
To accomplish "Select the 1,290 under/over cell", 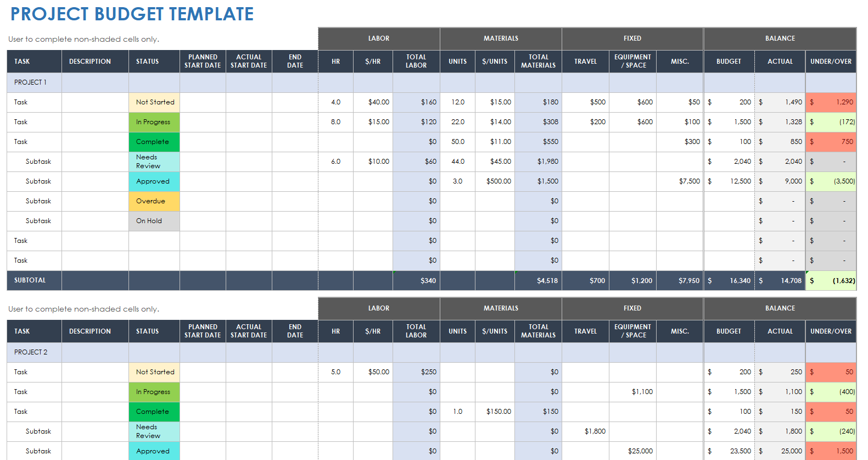I will (831, 102).
